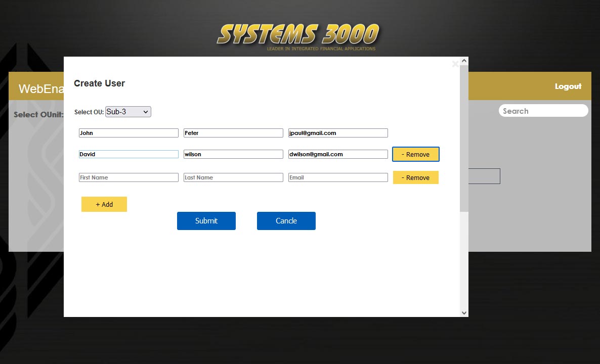This screenshot has height=364, width=600.
Task: Select the jpaul@gmail.com email field
Action: tap(338, 133)
